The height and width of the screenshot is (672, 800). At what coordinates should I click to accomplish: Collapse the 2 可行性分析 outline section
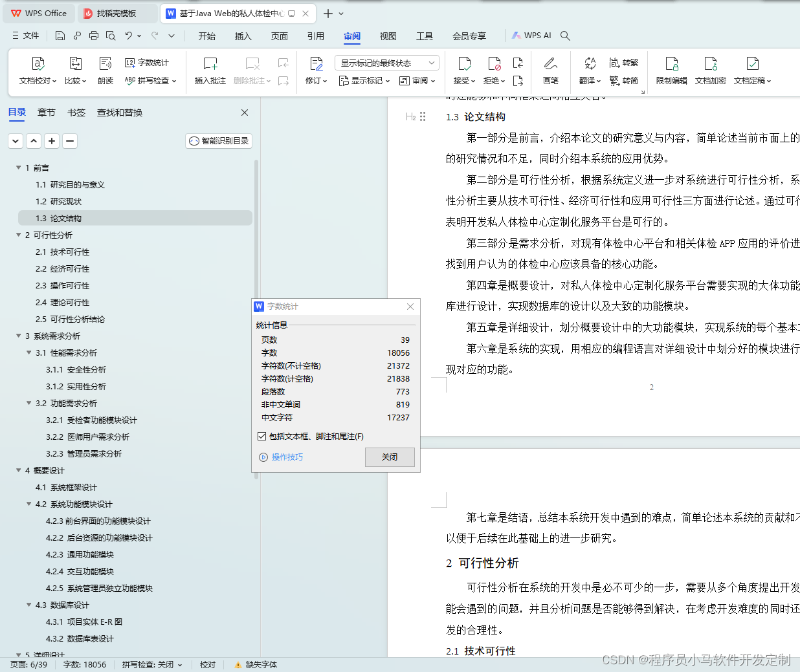coord(18,235)
